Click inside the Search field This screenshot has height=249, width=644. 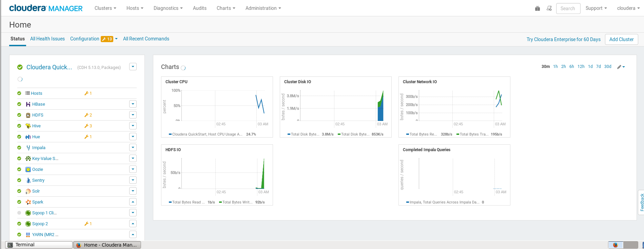tap(568, 8)
